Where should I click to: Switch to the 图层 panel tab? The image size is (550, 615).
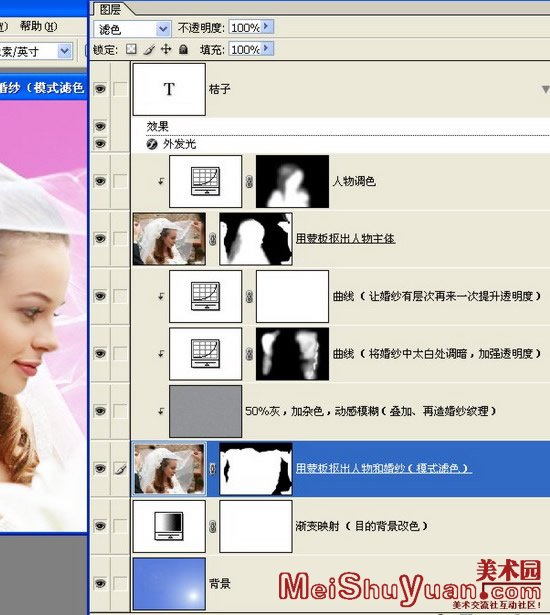coord(110,9)
